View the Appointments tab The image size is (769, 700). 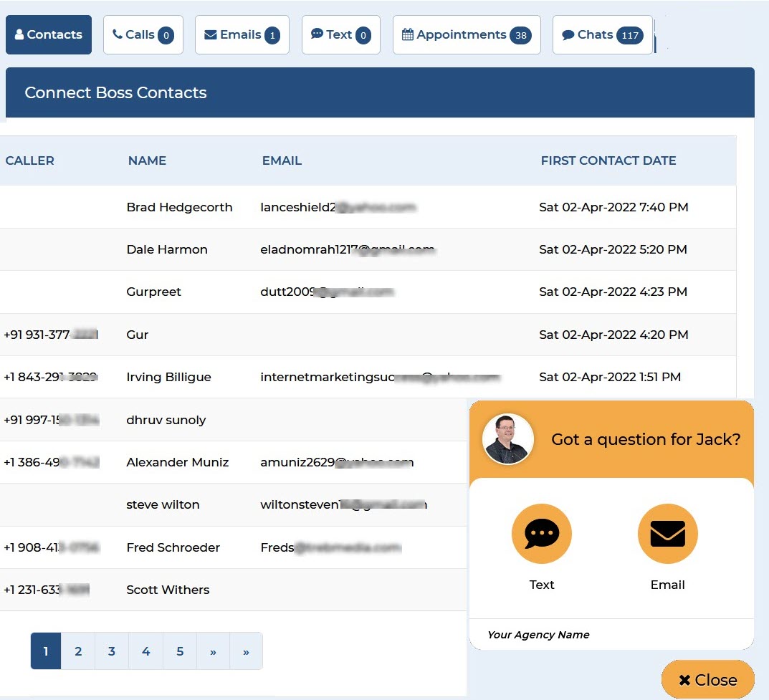coord(466,34)
